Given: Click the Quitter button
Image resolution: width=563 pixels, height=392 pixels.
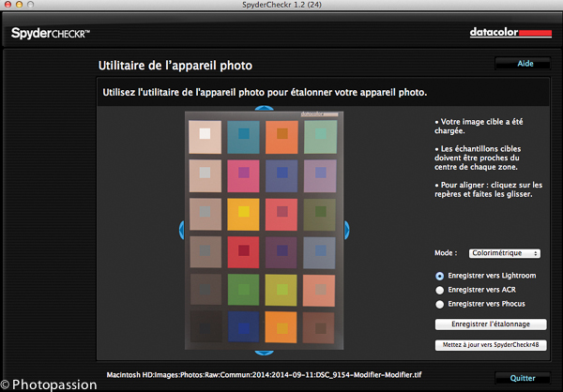Looking at the screenshot, I should pyautogui.click(x=523, y=378).
